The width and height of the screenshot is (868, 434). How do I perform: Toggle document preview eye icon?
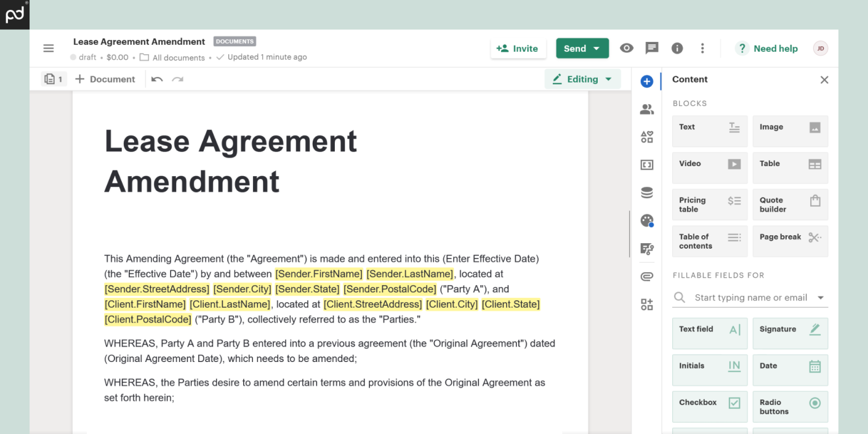(x=627, y=48)
